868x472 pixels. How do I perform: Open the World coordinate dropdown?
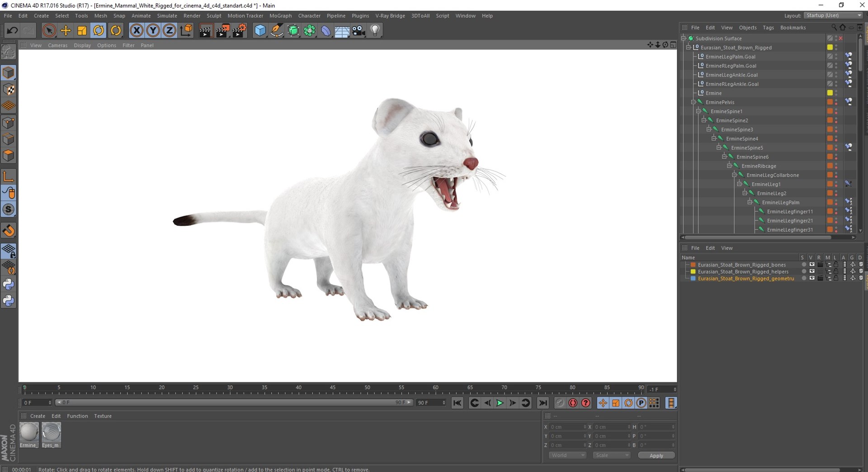[567, 455]
